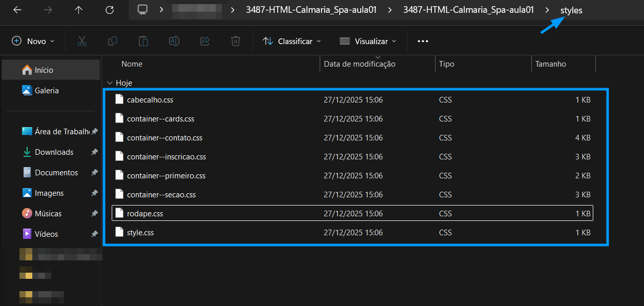Image resolution: width=644 pixels, height=306 pixels.
Task: Open the Classificar sort dropdown
Action: tap(292, 41)
